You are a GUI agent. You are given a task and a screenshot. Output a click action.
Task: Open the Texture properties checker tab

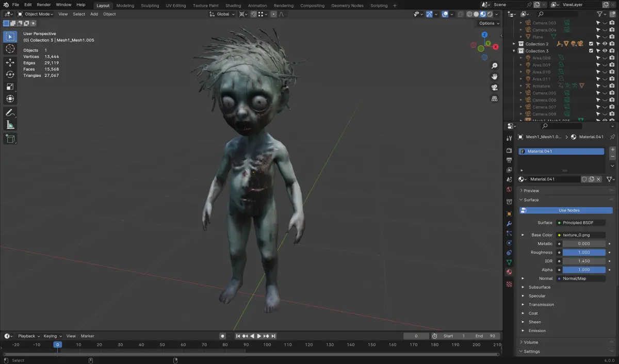point(509,283)
